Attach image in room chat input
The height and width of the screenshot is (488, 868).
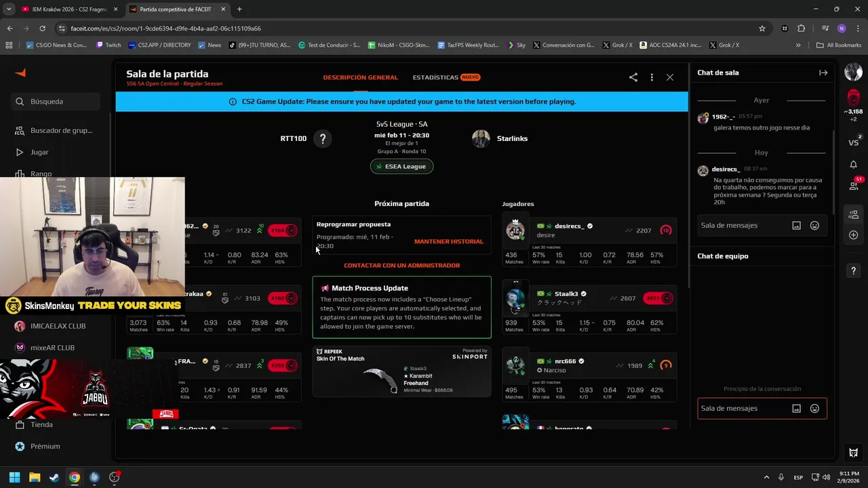(x=797, y=226)
